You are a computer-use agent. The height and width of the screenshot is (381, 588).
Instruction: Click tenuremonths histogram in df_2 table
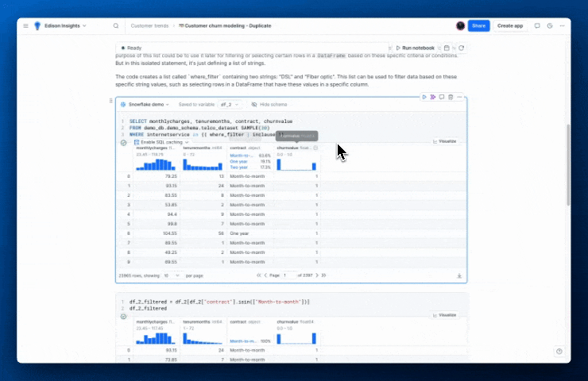point(203,164)
